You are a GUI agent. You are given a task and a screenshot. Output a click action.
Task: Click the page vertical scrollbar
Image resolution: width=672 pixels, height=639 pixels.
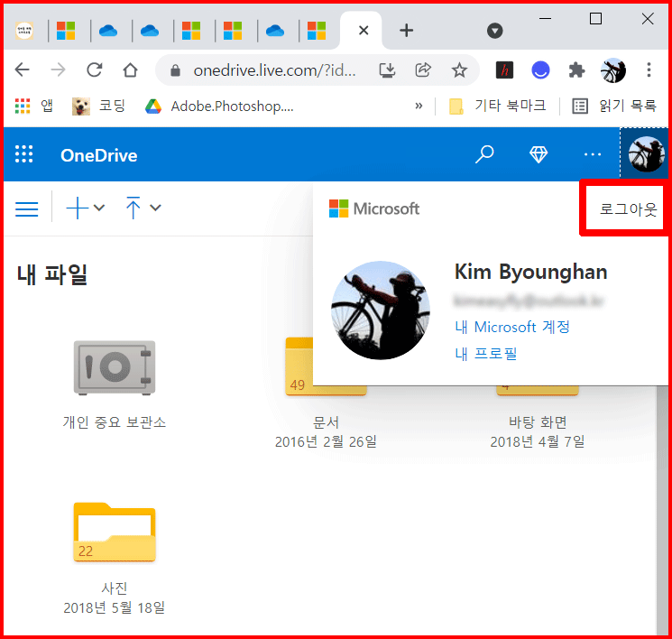[x=662, y=509]
